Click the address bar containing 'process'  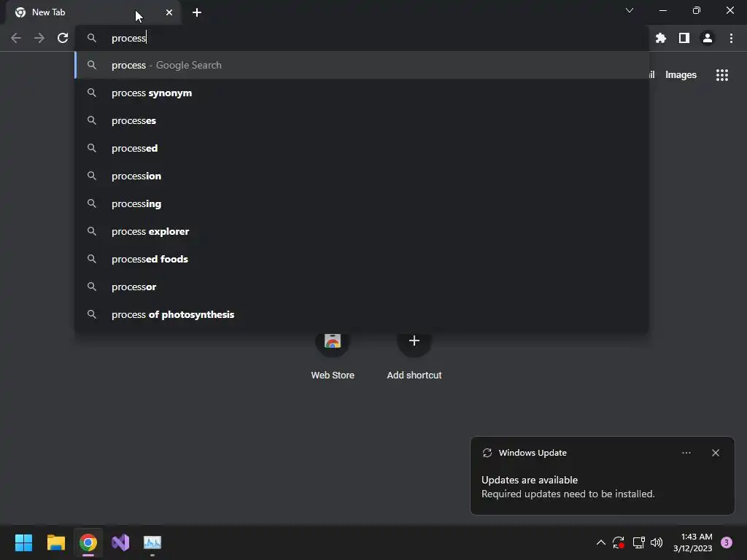tap(362, 38)
